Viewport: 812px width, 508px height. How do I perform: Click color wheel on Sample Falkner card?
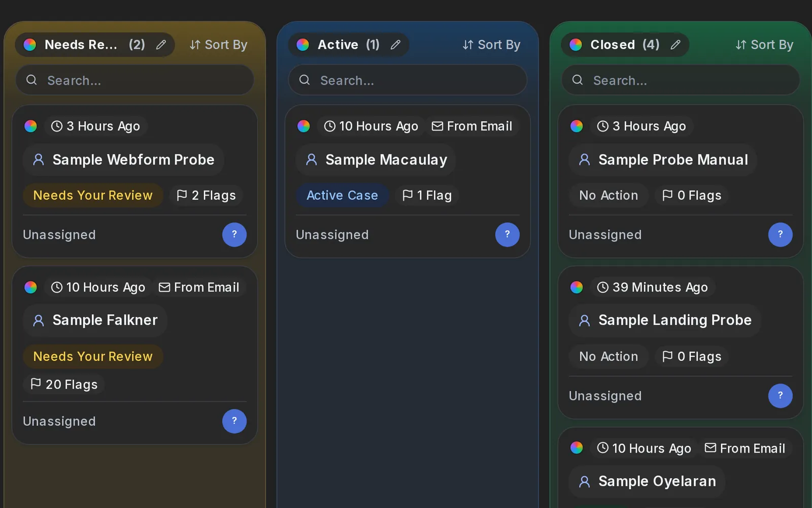(31, 288)
